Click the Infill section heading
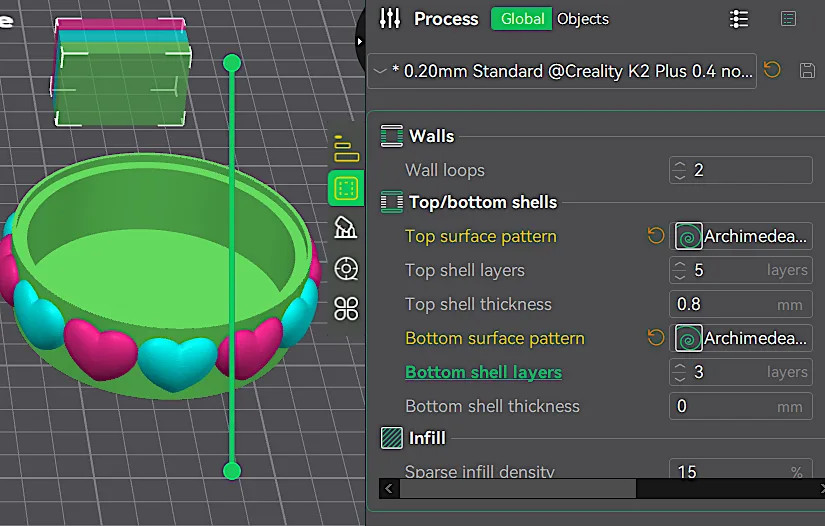 (427, 438)
